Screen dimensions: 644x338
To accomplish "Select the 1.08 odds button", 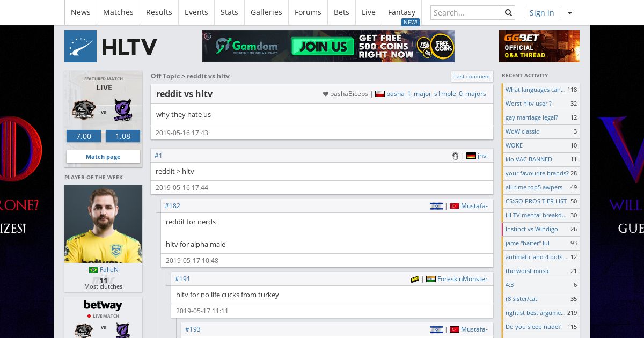I will (123, 136).
